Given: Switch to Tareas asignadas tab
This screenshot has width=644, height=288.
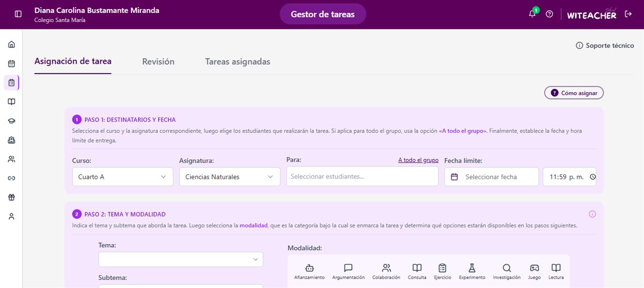Looking at the screenshot, I should coord(238,62).
